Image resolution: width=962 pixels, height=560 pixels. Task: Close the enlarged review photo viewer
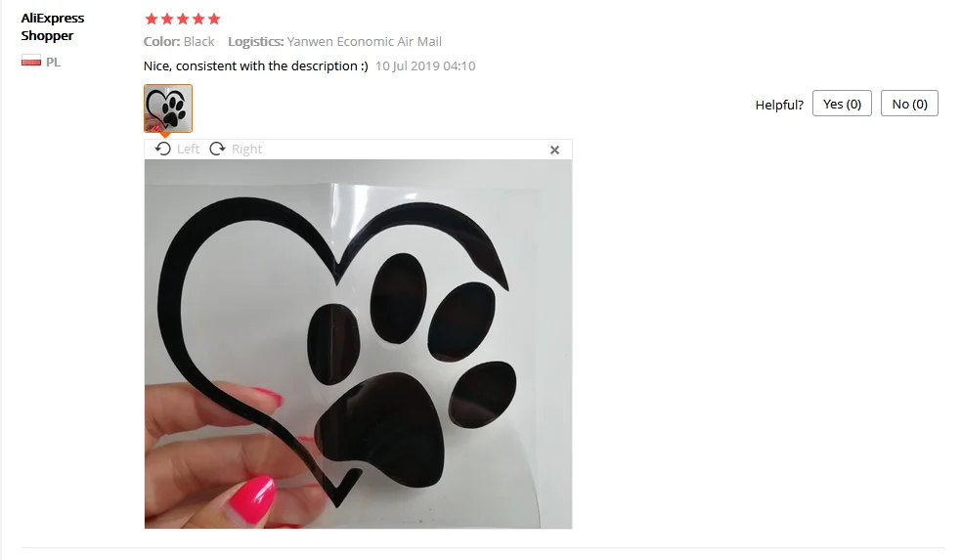(x=554, y=150)
